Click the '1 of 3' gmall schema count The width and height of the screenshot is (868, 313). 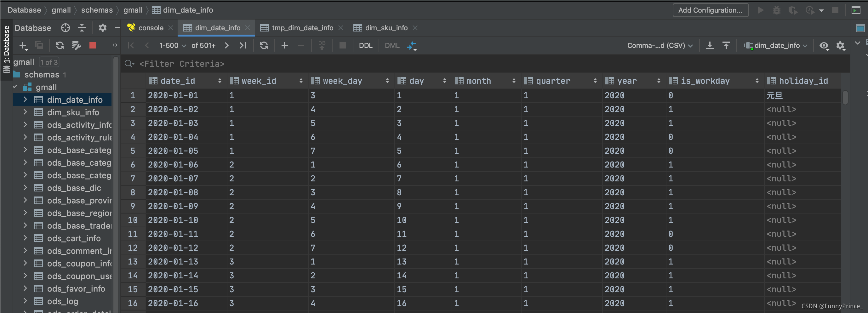(x=49, y=62)
